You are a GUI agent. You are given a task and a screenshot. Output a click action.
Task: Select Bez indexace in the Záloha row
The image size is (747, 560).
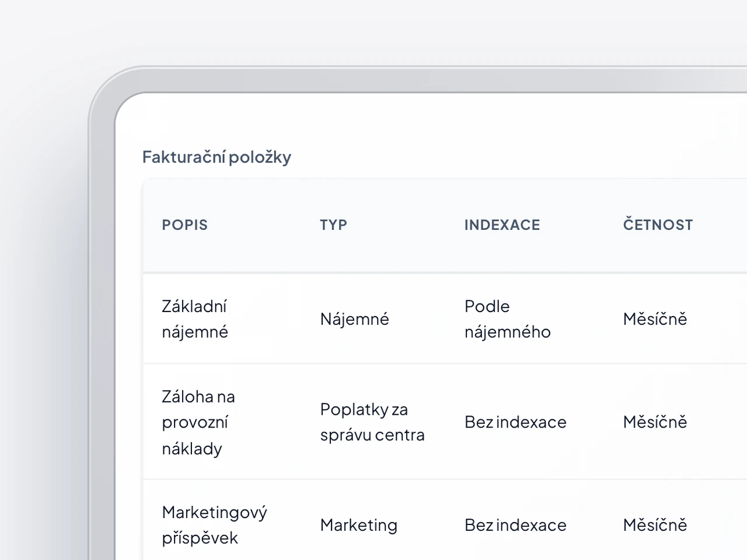515,422
